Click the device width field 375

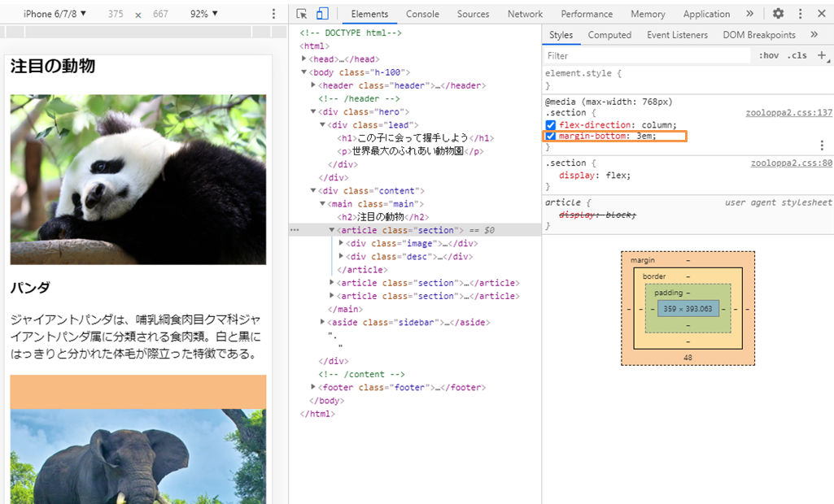tap(116, 14)
